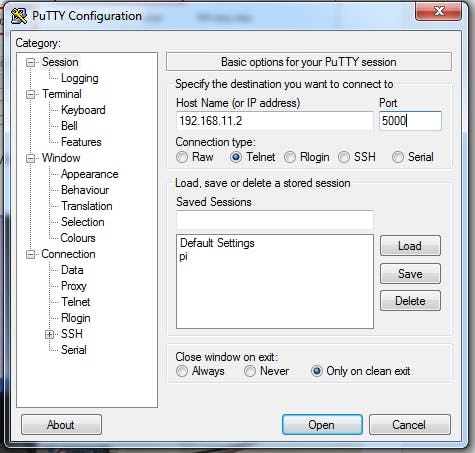The width and height of the screenshot is (475, 453).
Task: Open the Logging category
Action: 80,78
